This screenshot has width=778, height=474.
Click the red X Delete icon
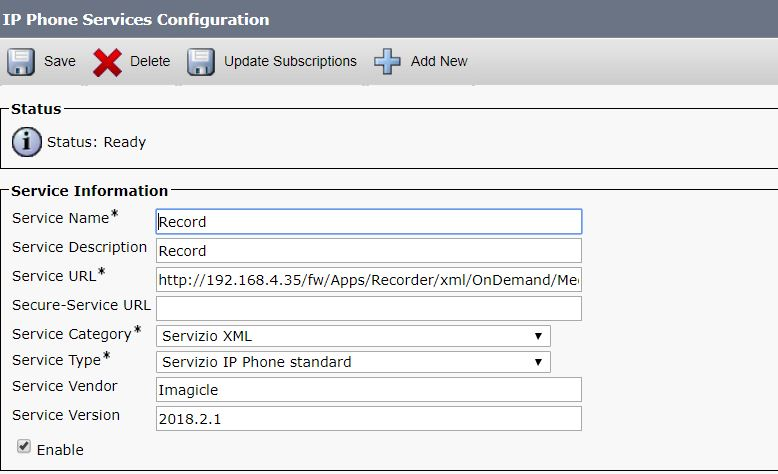(108, 62)
